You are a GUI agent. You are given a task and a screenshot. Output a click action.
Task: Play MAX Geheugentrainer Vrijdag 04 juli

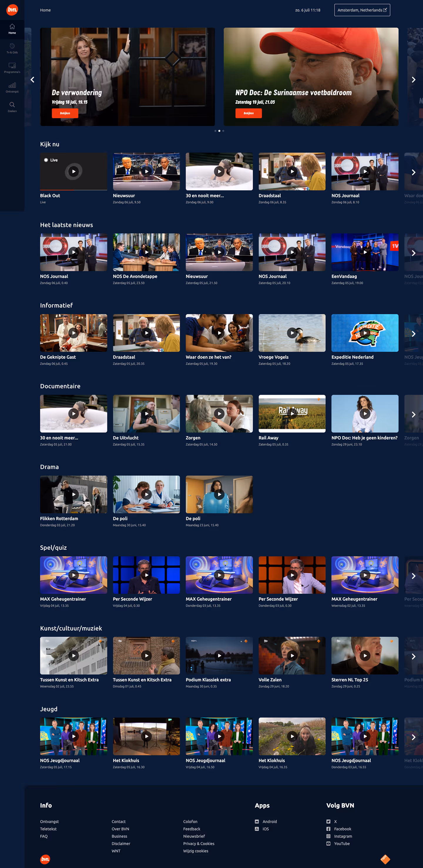(x=73, y=575)
